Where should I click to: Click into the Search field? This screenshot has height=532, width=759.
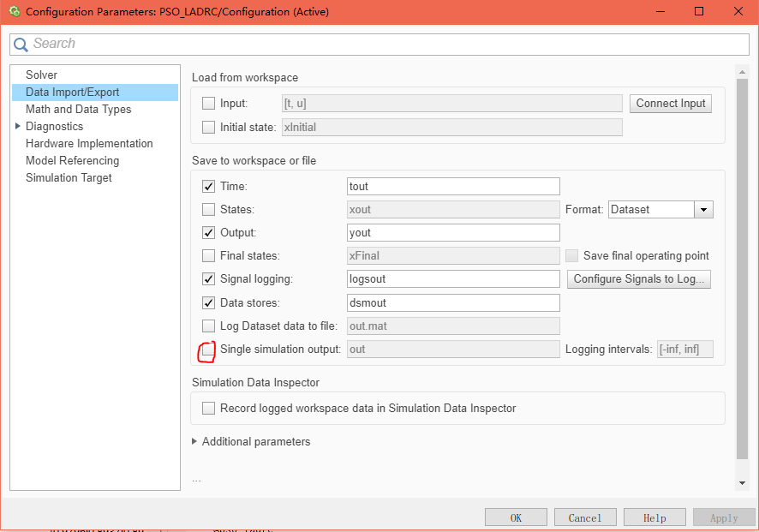point(379,45)
